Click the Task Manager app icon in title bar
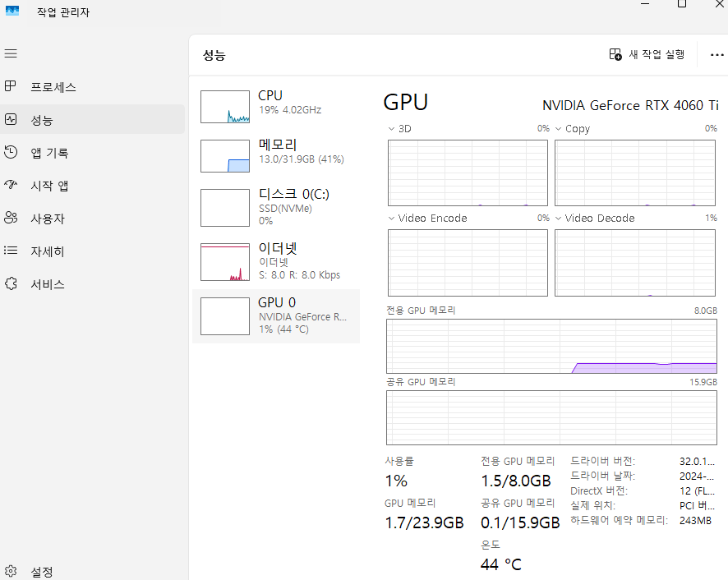Viewport: 728px width, 580px height. point(12,12)
